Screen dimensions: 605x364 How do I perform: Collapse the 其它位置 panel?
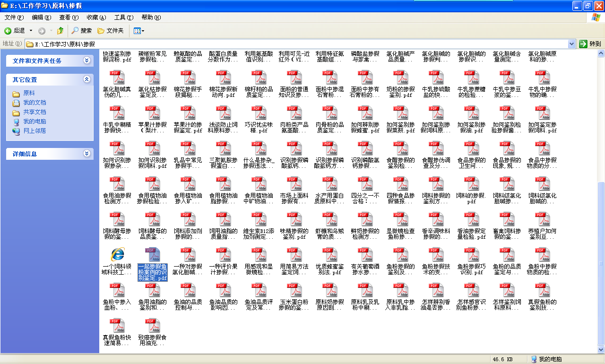coord(86,79)
